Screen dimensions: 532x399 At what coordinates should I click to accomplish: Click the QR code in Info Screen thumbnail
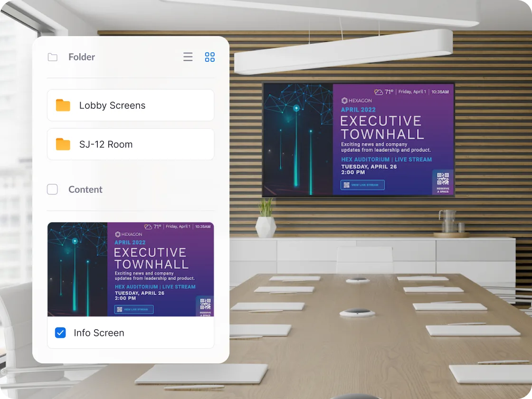[205, 304]
